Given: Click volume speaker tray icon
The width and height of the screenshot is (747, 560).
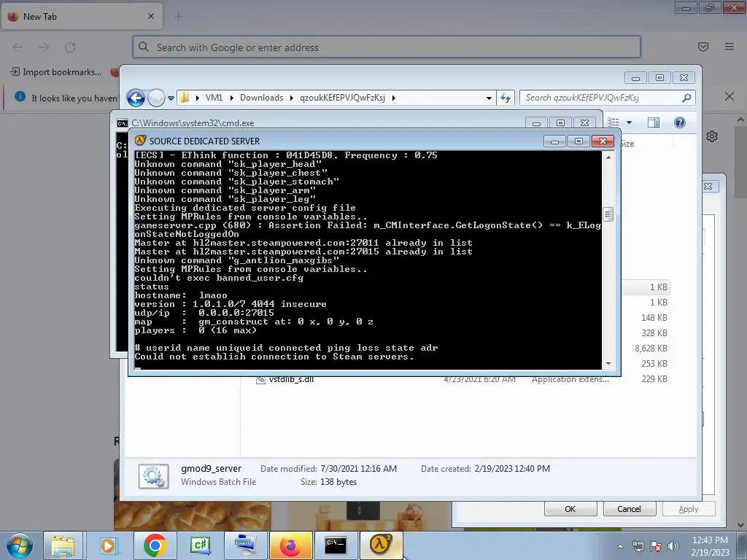Looking at the screenshot, I should tap(673, 546).
